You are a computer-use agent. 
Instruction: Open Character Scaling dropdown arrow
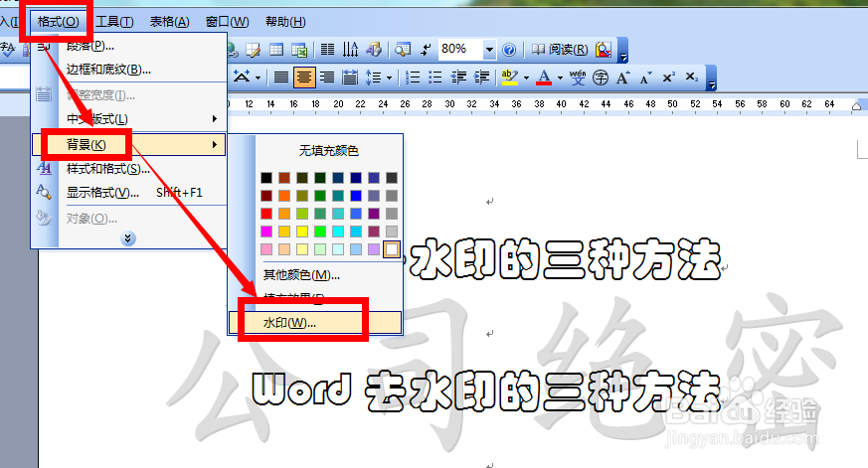[258, 78]
